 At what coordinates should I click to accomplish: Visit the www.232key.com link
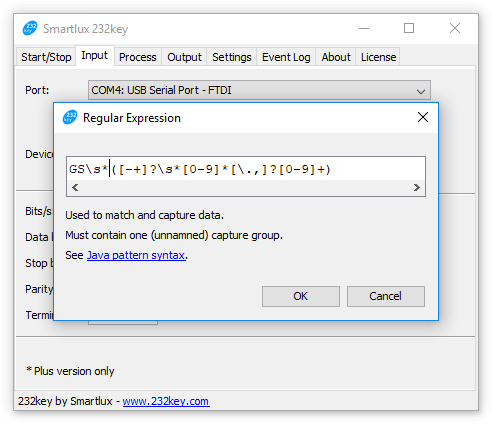166,401
